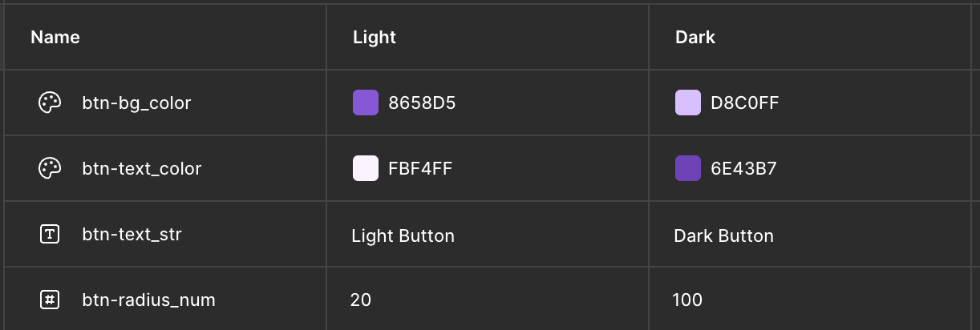Open the FBF4FF near-white color swatch
The height and width of the screenshot is (330, 980).
click(366, 168)
